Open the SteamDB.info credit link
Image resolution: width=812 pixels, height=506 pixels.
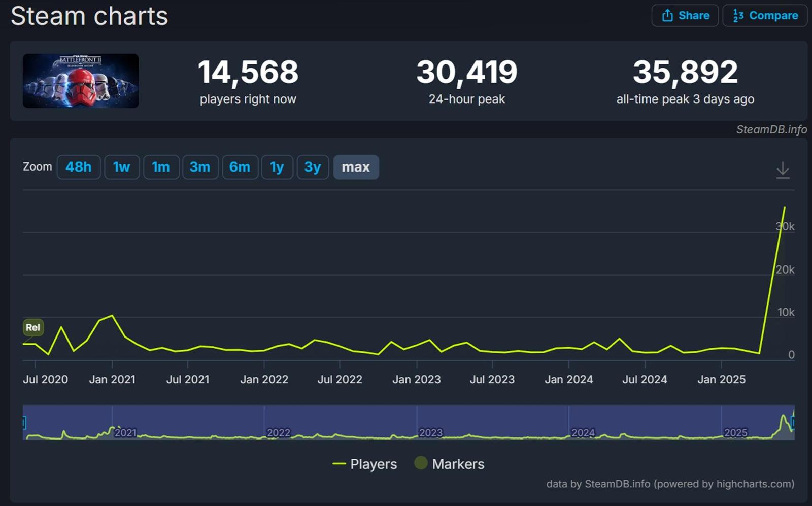click(x=771, y=129)
